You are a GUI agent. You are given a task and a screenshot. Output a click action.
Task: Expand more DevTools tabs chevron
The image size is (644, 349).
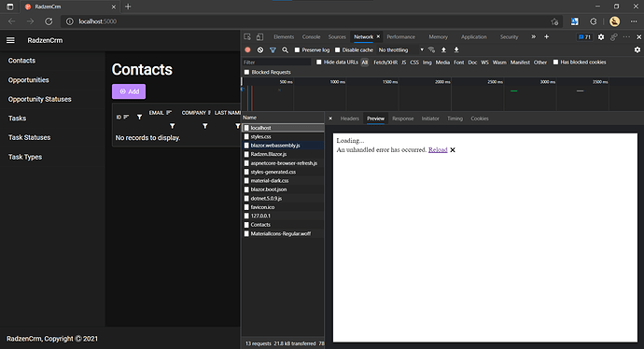pos(533,37)
